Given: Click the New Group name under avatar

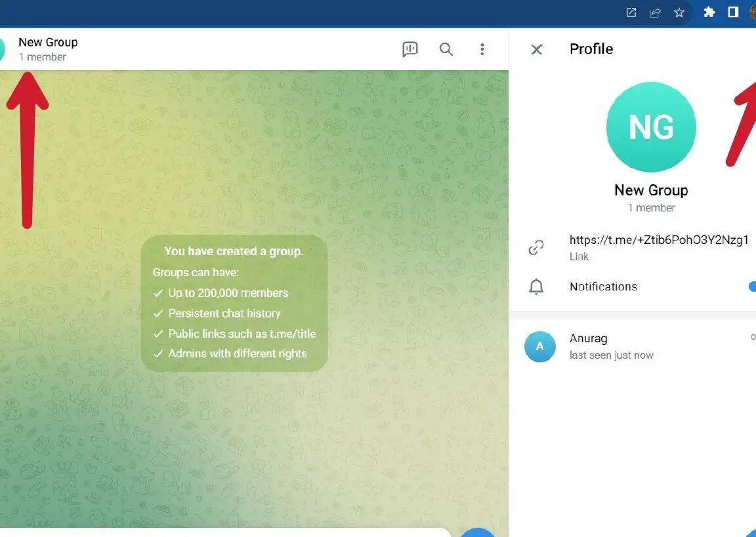Looking at the screenshot, I should [x=651, y=190].
